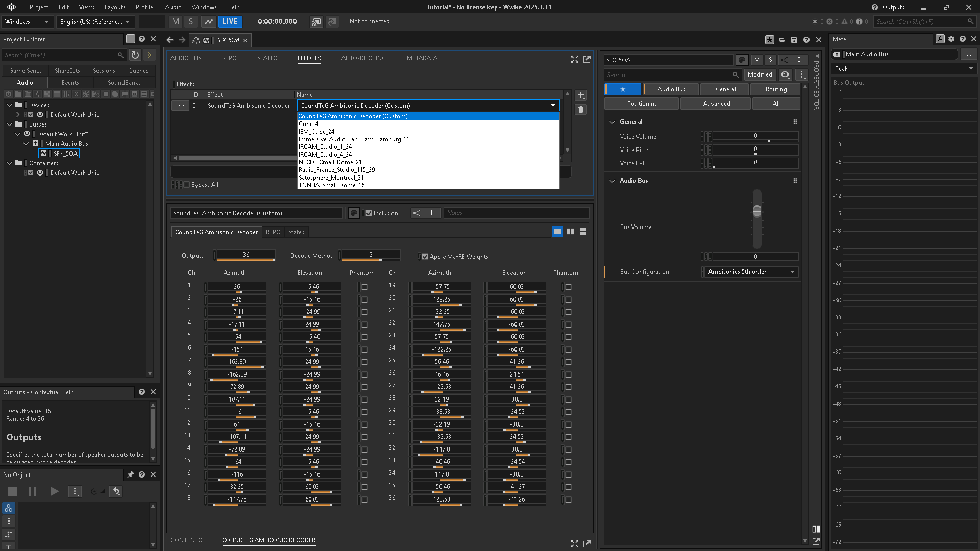The width and height of the screenshot is (980, 551).
Task: Open the English(US) language dropdown
Action: click(x=95, y=22)
